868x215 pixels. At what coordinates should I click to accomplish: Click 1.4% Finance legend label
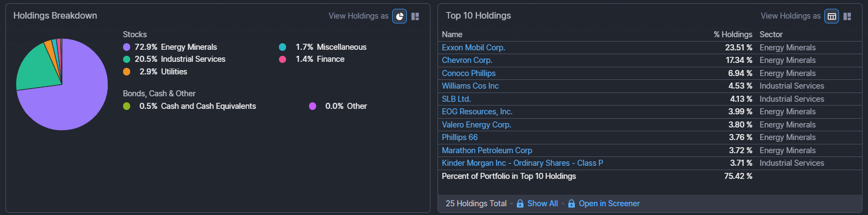click(x=320, y=59)
